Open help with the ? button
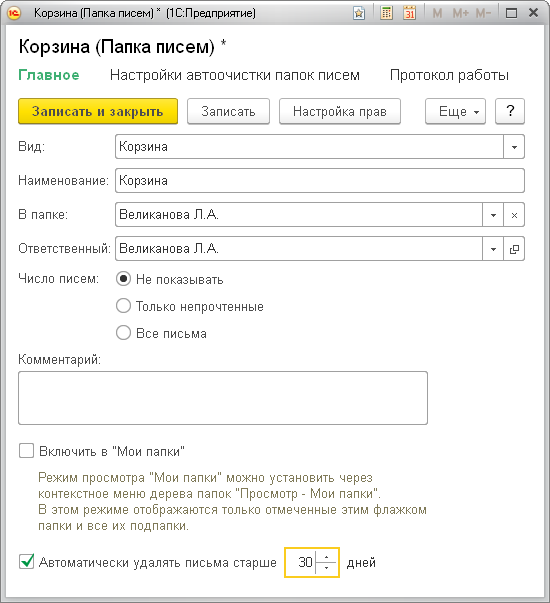The image size is (550, 603). pos(510,111)
